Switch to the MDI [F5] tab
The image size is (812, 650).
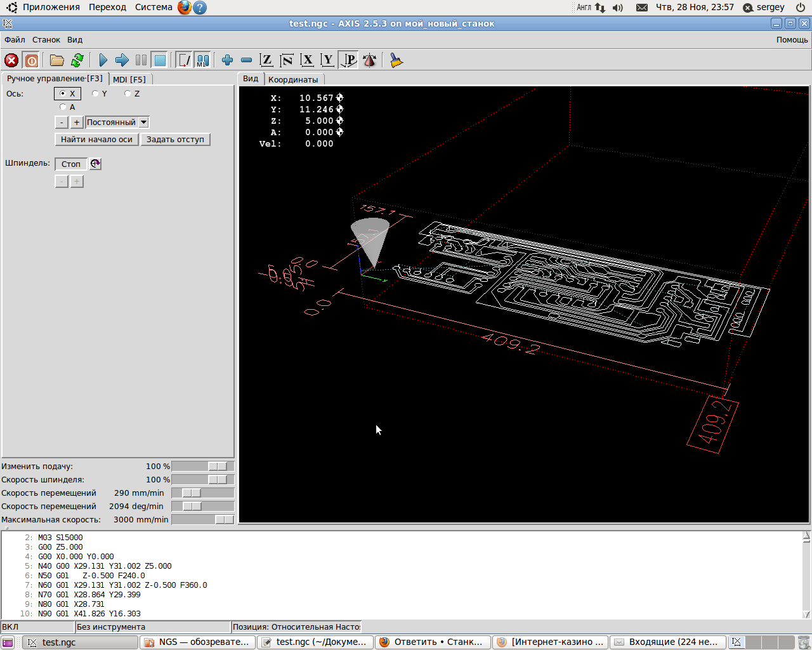[129, 79]
